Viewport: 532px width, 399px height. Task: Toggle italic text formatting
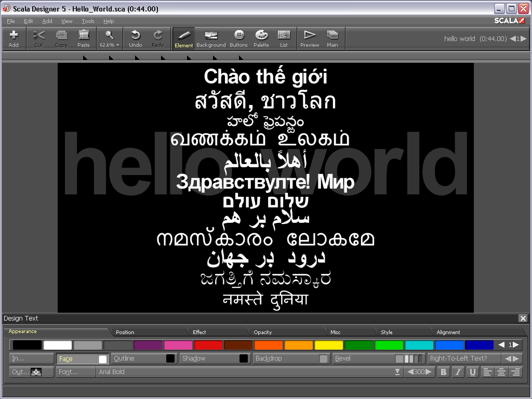(x=458, y=372)
